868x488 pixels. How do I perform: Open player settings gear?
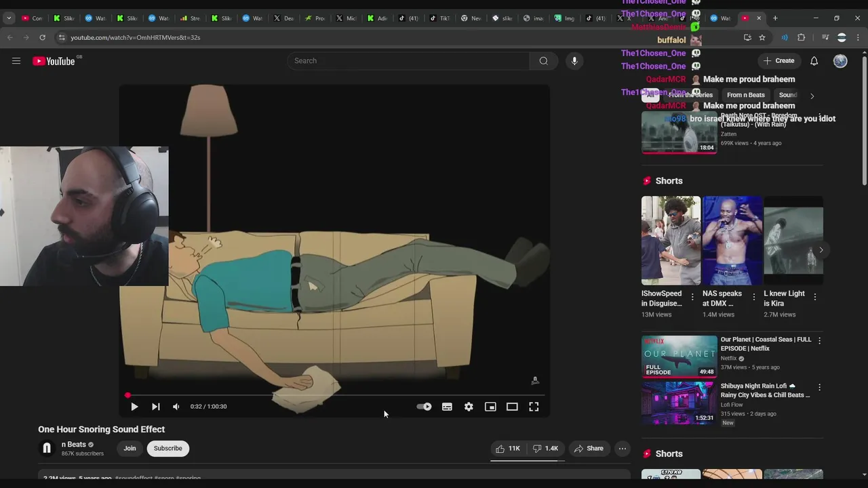(x=469, y=407)
